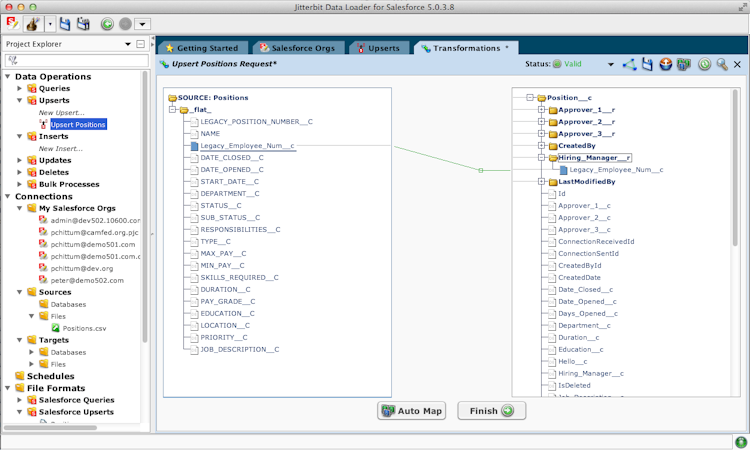The image size is (750, 450).
Task: Click the header mapping screens icon
Action: 684,64
